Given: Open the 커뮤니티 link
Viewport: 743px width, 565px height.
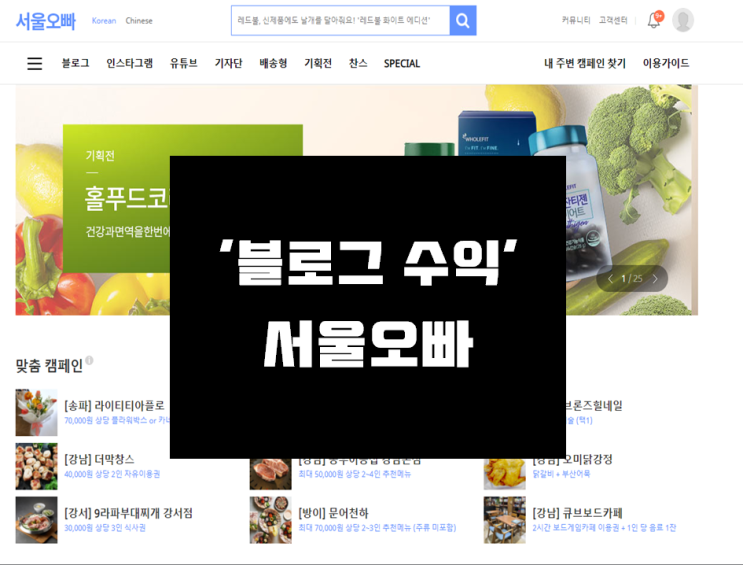Looking at the screenshot, I should [576, 20].
